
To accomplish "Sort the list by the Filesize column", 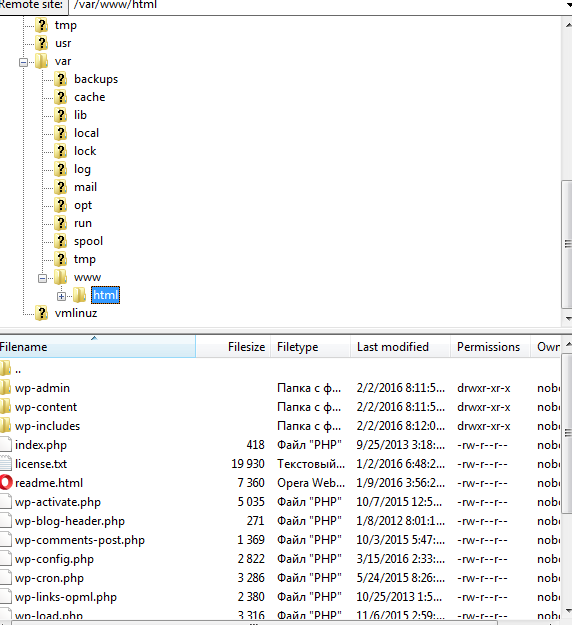I will tap(233, 347).
